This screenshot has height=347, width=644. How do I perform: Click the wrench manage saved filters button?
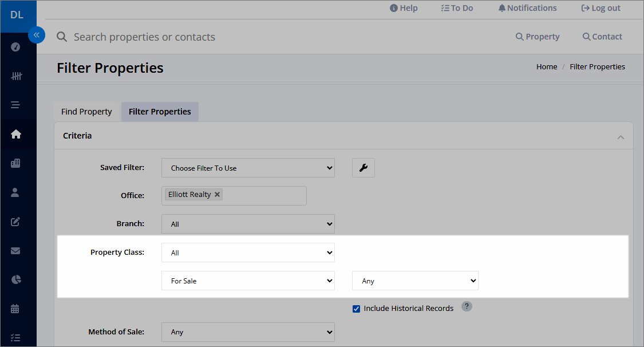click(x=363, y=168)
